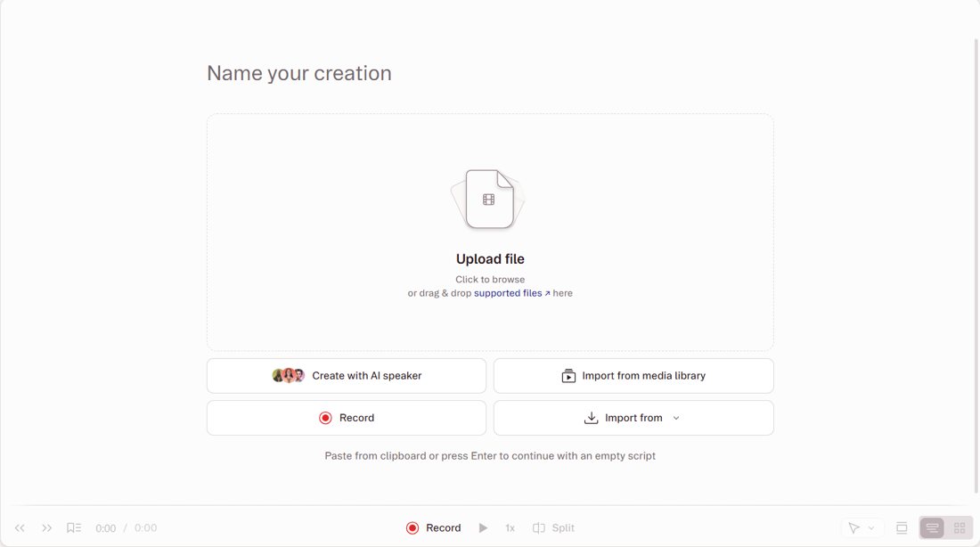
Task: Click the upload file document icon
Action: 489,199
